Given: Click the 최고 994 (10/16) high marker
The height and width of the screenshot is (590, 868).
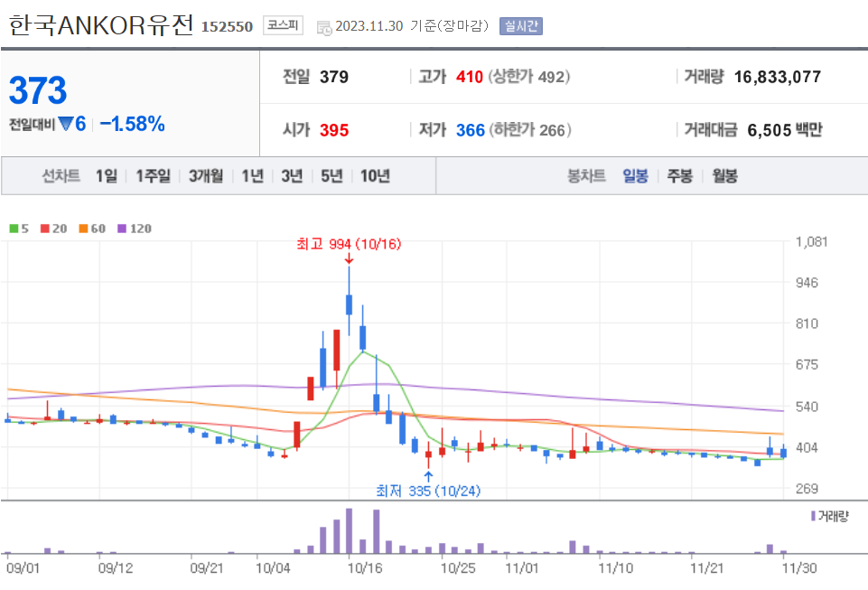Looking at the screenshot, I should point(349,244).
